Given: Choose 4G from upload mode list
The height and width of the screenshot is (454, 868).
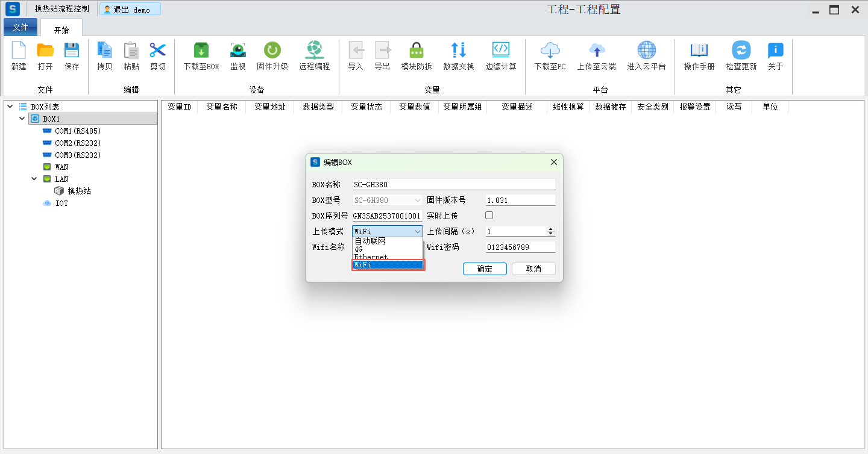Looking at the screenshot, I should (359, 249).
